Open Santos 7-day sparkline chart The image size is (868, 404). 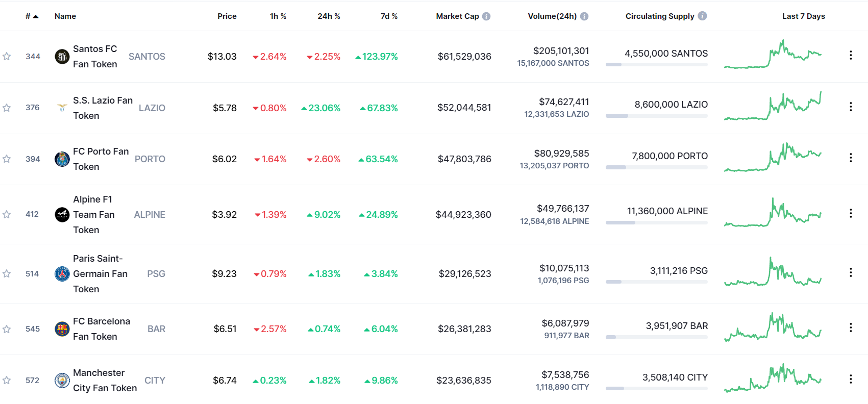(773, 54)
